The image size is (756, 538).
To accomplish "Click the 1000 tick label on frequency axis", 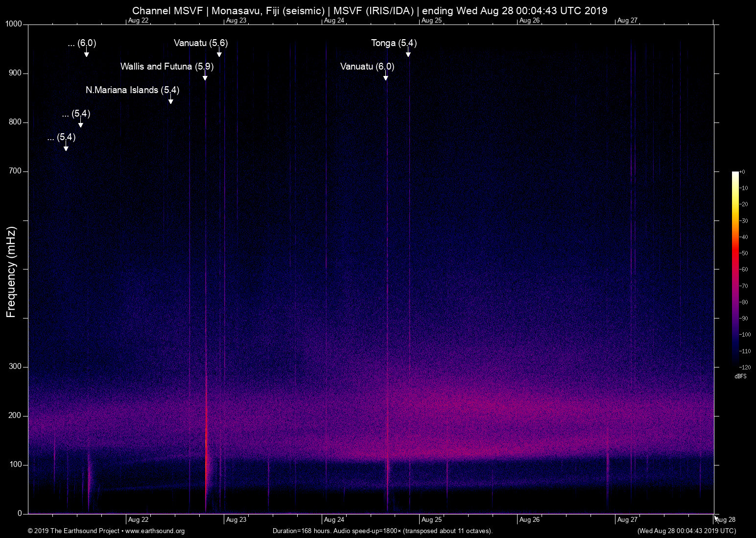I will [x=14, y=24].
